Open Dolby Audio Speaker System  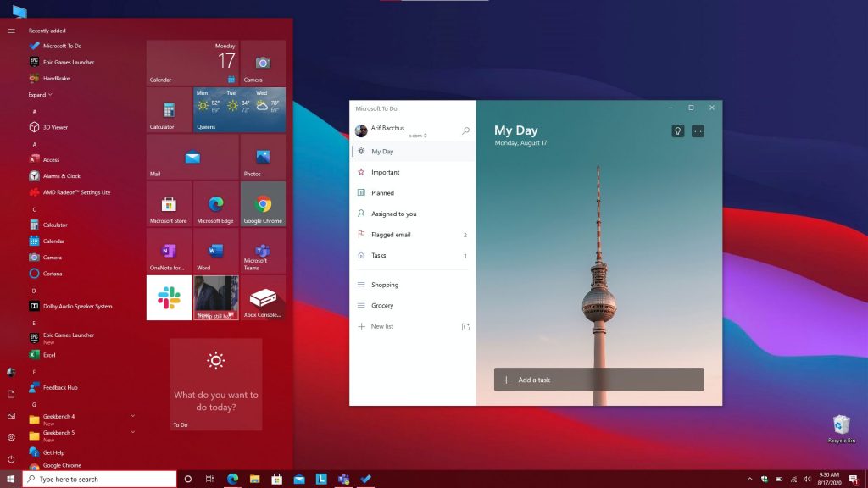pyautogui.click(x=70, y=306)
